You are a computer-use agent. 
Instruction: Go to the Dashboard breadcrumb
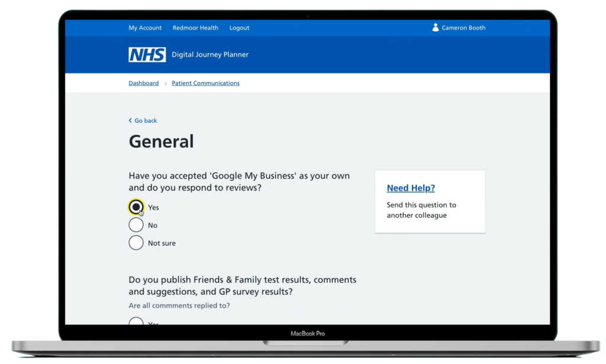tap(143, 83)
